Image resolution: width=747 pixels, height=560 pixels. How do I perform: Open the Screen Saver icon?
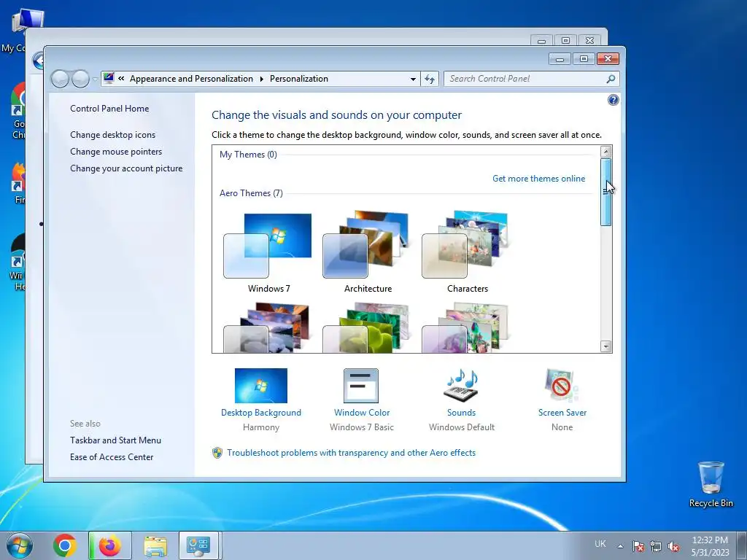[562, 385]
